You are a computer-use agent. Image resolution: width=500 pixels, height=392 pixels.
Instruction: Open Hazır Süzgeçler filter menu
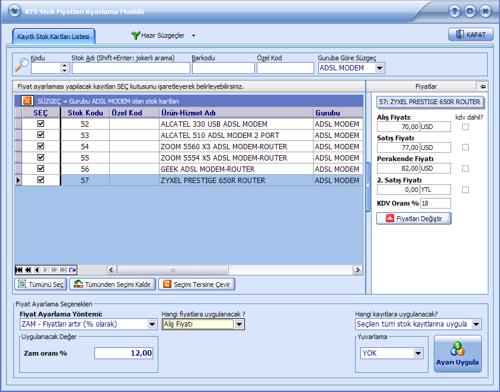(x=163, y=35)
